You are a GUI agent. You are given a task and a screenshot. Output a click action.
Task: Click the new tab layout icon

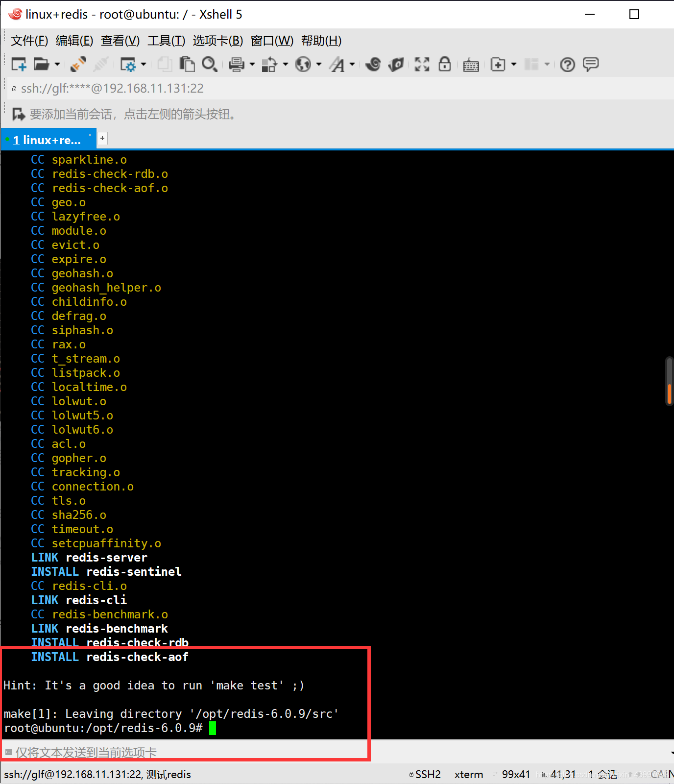pos(498,64)
